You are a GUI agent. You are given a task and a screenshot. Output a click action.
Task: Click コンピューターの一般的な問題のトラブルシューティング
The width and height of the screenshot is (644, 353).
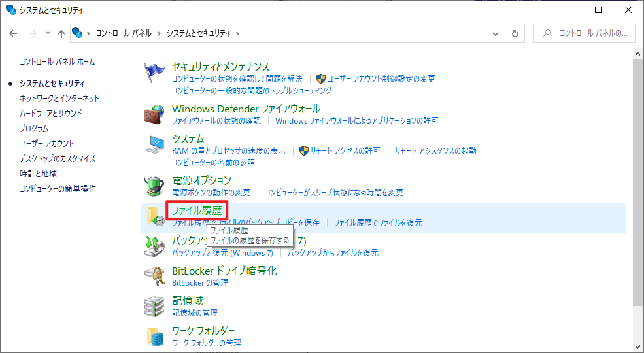[x=252, y=90]
